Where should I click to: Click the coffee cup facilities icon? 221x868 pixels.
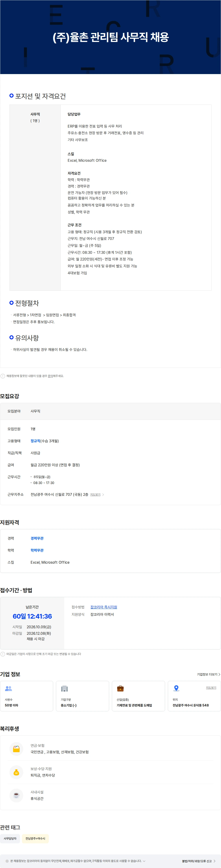(16, 795)
